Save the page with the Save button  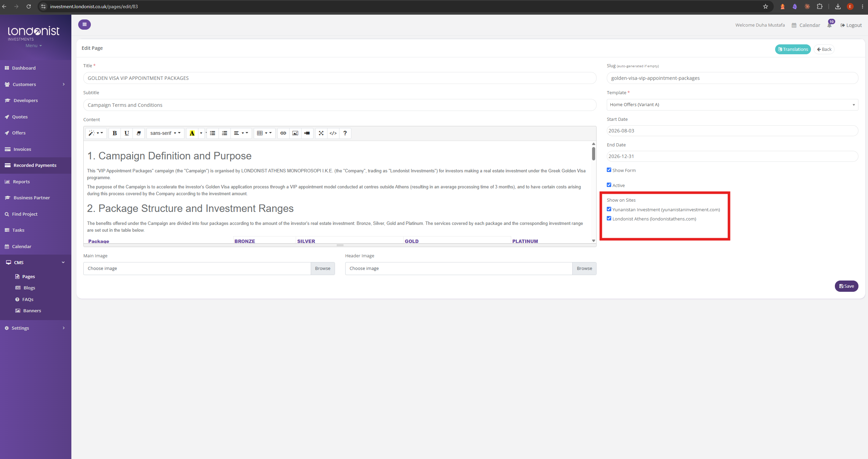coord(846,286)
